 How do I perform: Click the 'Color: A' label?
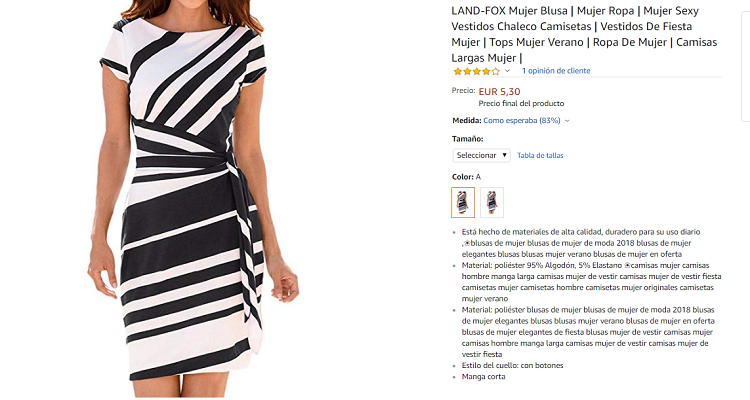pos(466,177)
